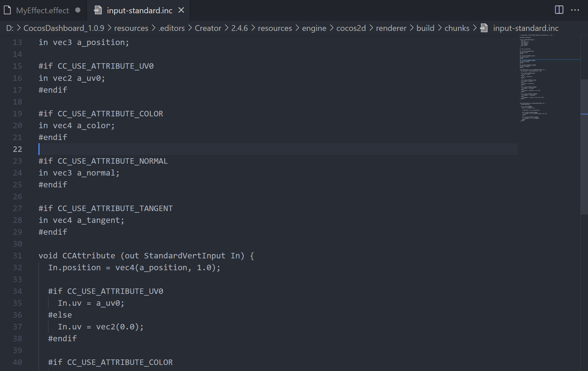Split the editor to the right
The height and width of the screenshot is (371, 588).
[559, 10]
